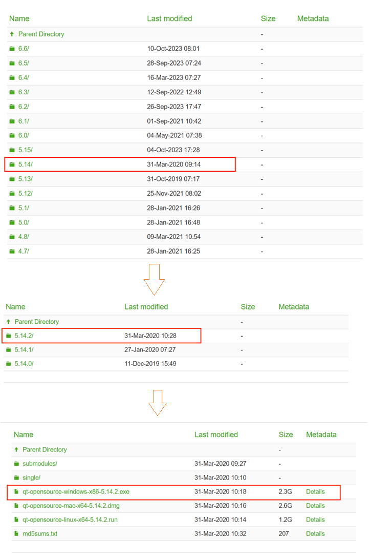Sort top listing by Name header
The image size is (392, 560).
coord(19,18)
